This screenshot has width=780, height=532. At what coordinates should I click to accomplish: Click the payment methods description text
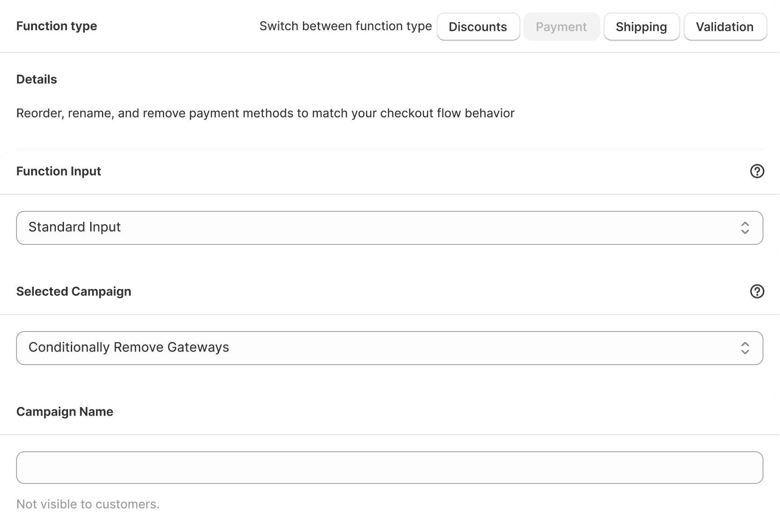click(265, 113)
